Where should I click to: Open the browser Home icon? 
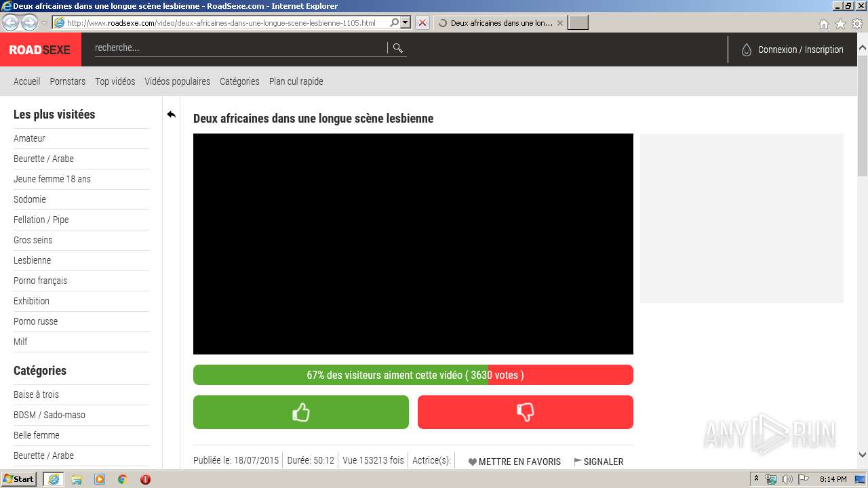[x=823, y=24]
